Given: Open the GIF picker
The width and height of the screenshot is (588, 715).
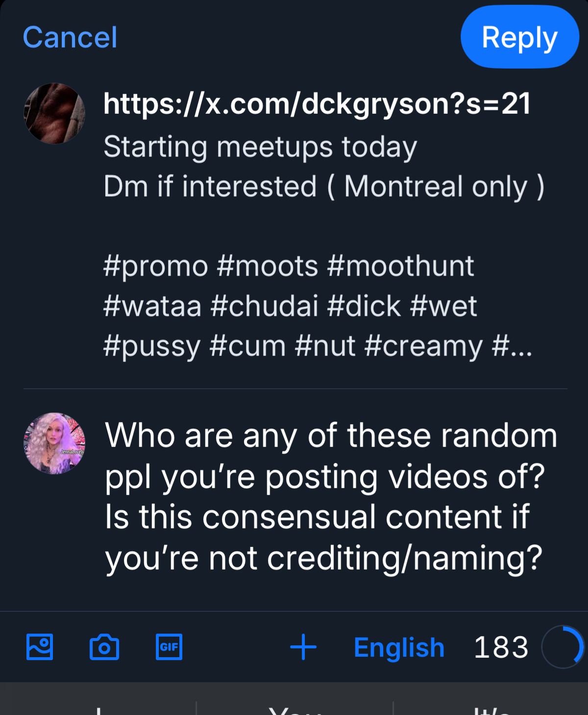Looking at the screenshot, I should tap(169, 647).
